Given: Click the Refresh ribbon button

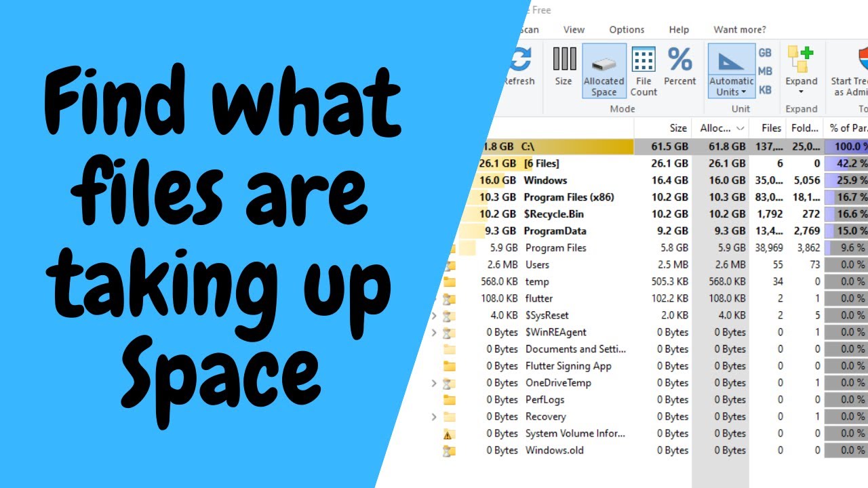Looking at the screenshot, I should tap(519, 66).
